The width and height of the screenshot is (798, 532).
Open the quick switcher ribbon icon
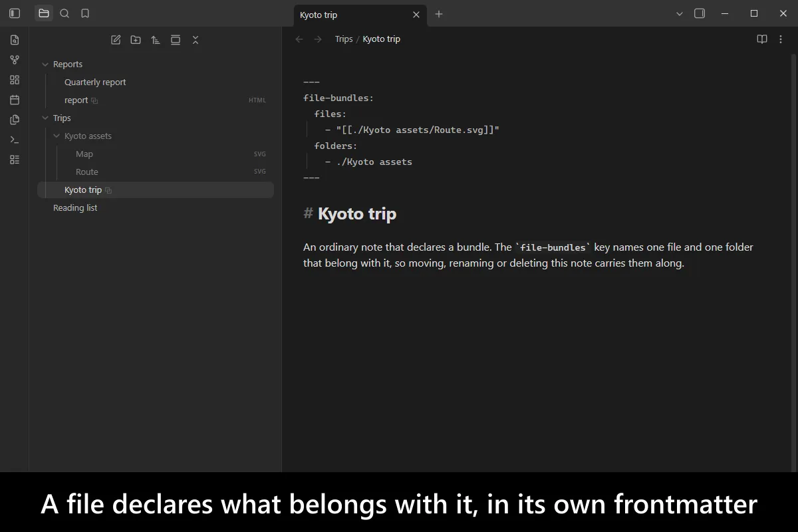tap(15, 40)
